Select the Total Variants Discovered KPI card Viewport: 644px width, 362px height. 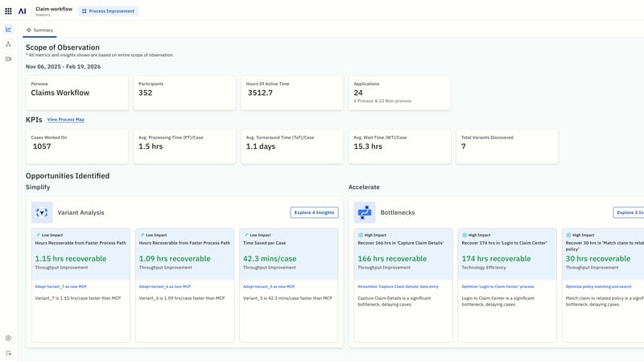[x=507, y=146]
